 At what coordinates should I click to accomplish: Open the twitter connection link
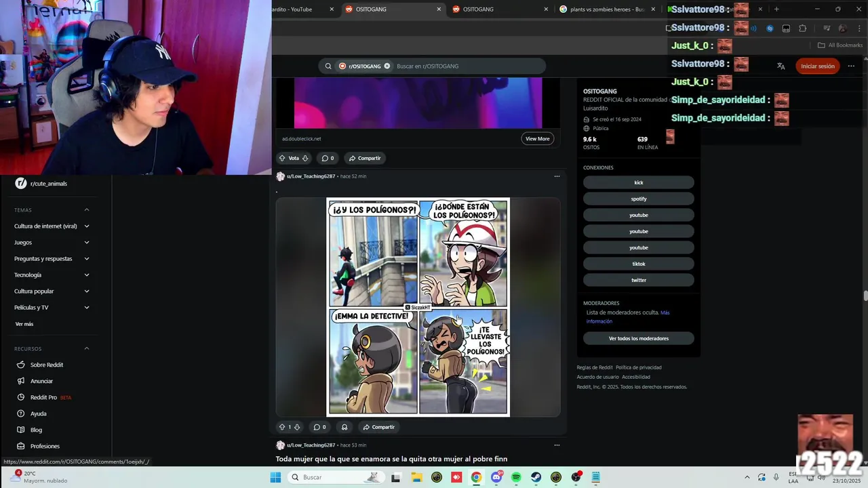(x=639, y=280)
